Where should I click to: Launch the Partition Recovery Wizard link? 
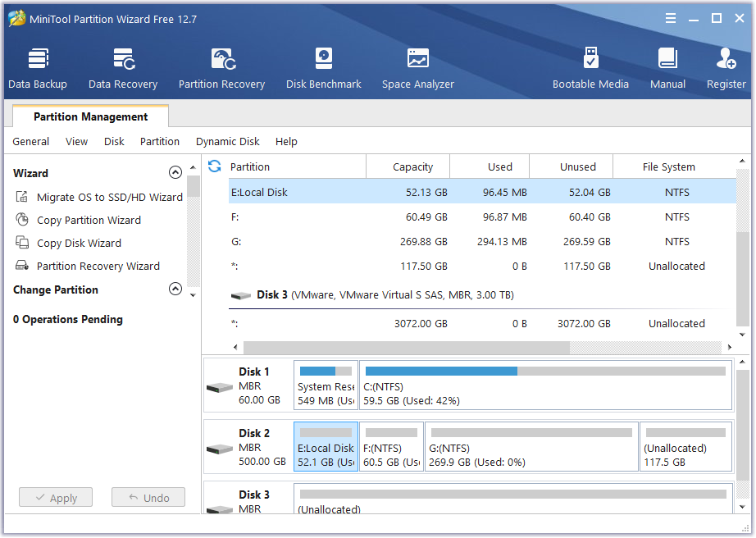click(98, 266)
